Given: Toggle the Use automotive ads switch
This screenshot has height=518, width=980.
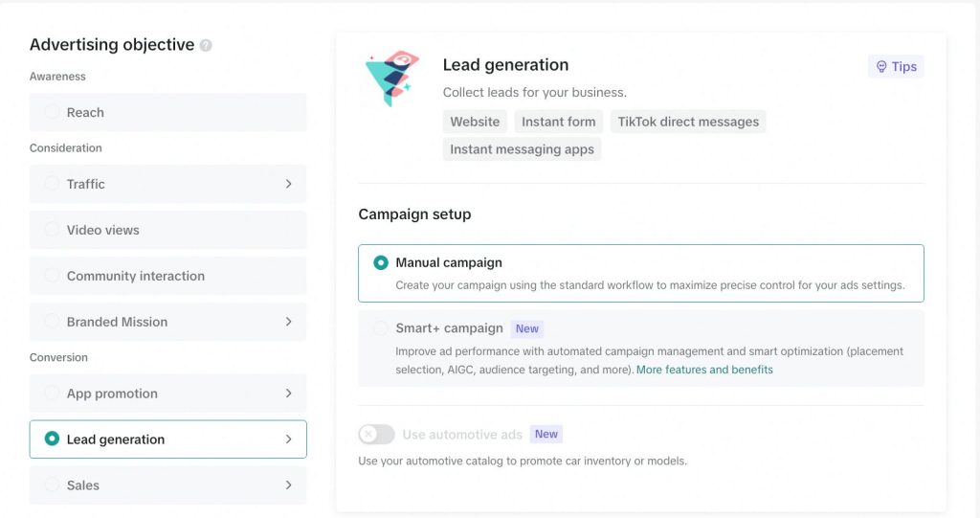Looking at the screenshot, I should 376,434.
